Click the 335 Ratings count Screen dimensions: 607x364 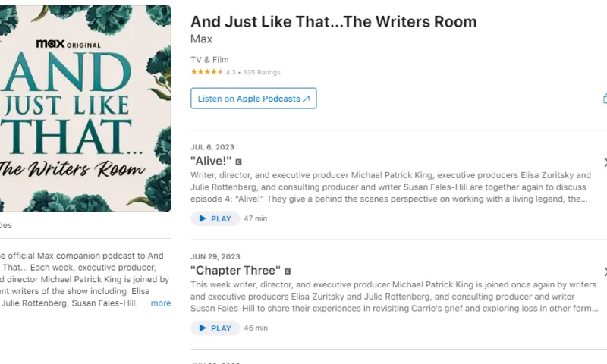click(x=261, y=72)
